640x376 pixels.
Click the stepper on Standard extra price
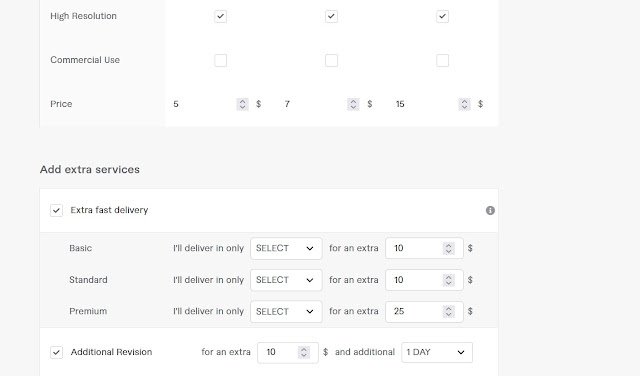click(x=449, y=280)
